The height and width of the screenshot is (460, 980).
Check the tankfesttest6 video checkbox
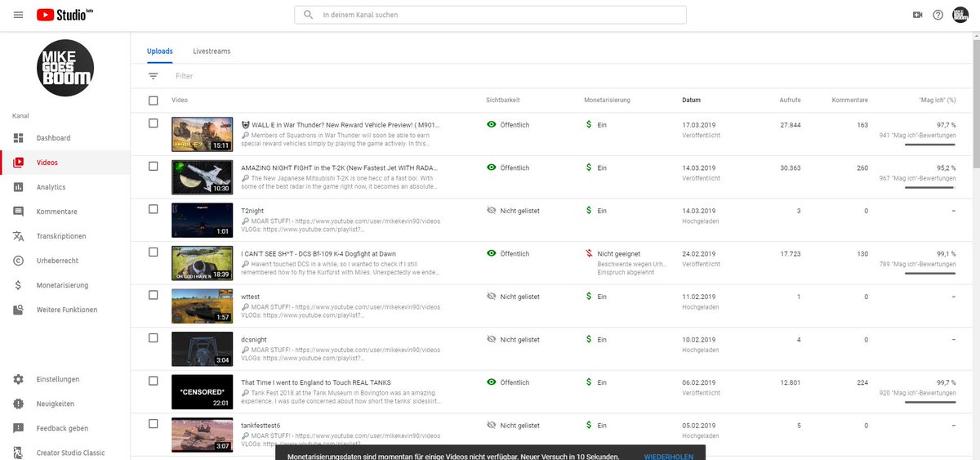click(x=153, y=423)
